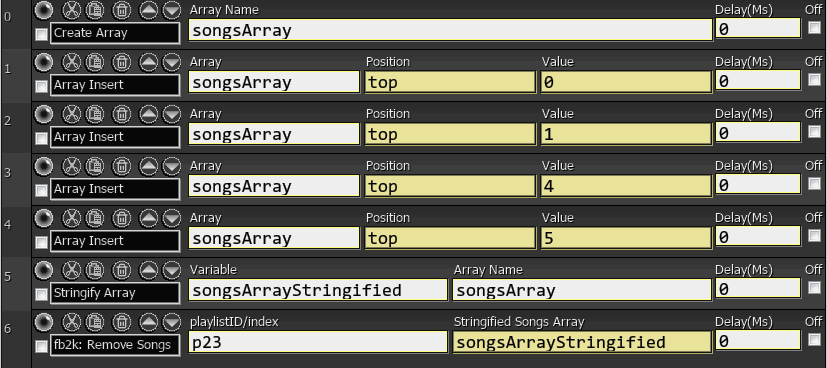Click the trash icon on row 3
The width and height of the screenshot is (827, 368).
[122, 167]
